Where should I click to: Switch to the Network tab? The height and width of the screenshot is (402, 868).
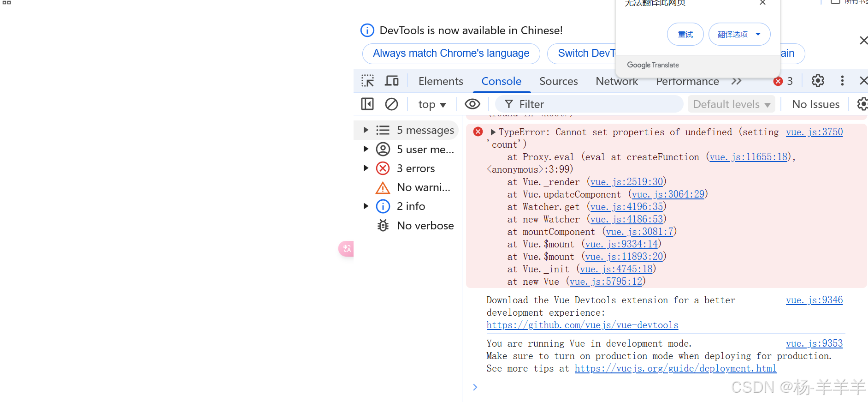617,81
